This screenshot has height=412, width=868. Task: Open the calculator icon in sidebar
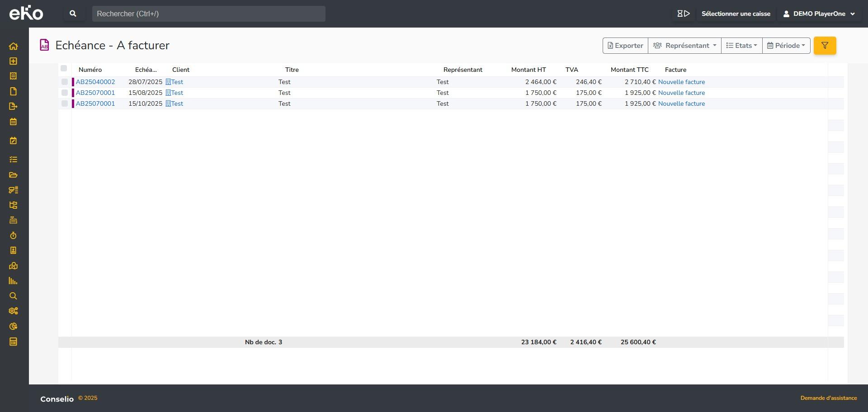click(x=13, y=342)
